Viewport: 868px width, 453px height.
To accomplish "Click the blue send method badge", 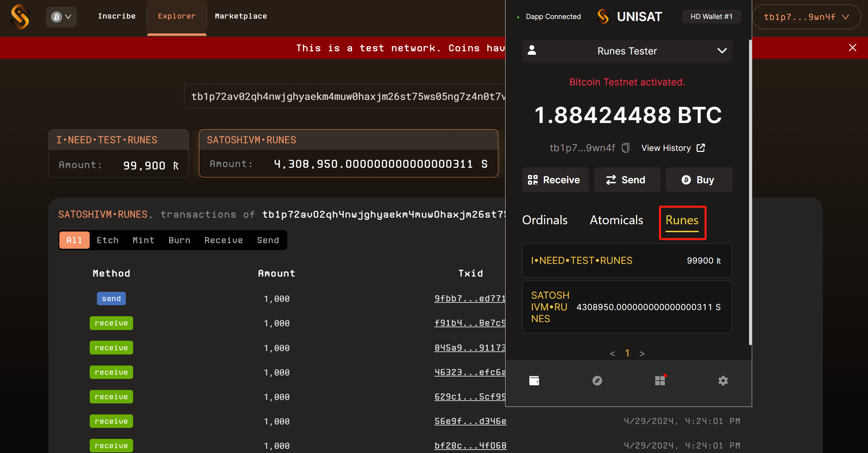I will pos(111,298).
